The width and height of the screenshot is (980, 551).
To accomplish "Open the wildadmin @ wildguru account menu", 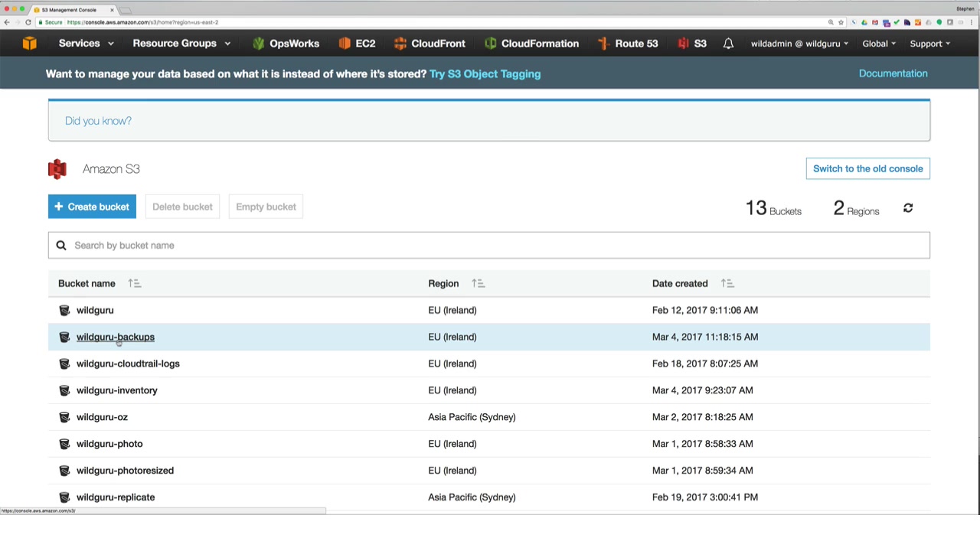I will [x=799, y=44].
